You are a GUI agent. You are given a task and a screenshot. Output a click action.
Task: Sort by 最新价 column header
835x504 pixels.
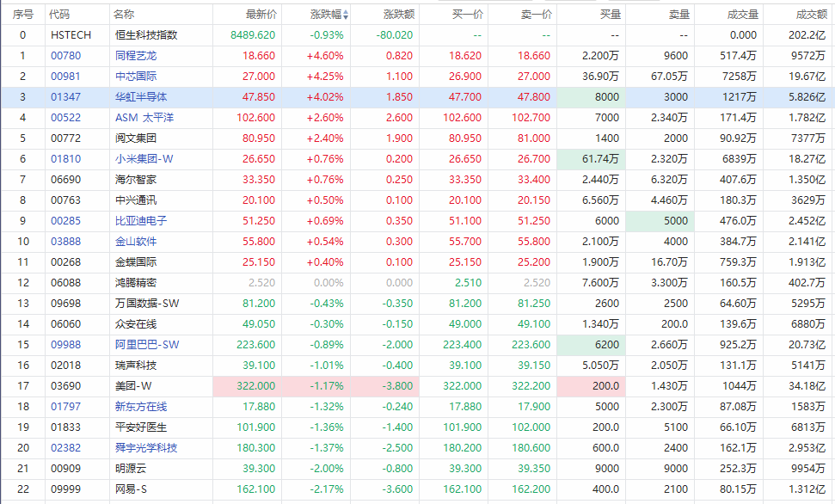(x=261, y=15)
